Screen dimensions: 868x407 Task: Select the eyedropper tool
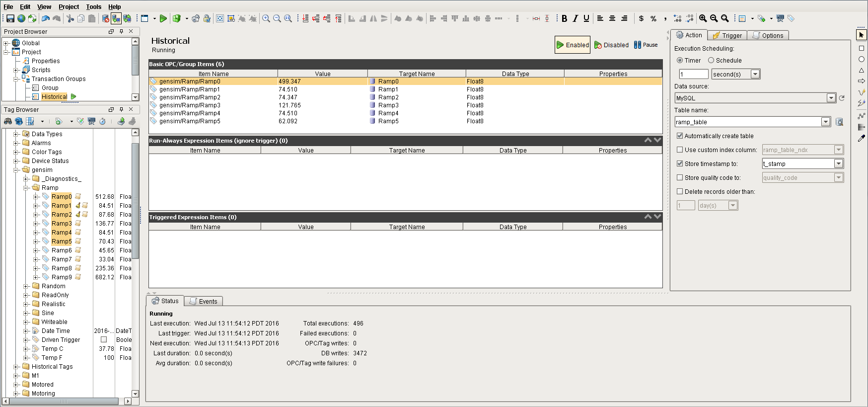tap(862, 139)
